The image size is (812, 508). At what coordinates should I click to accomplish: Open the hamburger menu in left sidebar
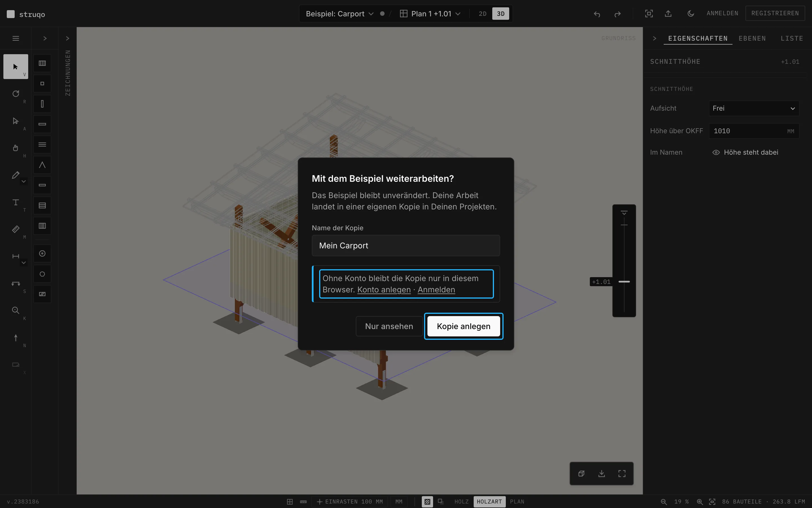pos(16,38)
